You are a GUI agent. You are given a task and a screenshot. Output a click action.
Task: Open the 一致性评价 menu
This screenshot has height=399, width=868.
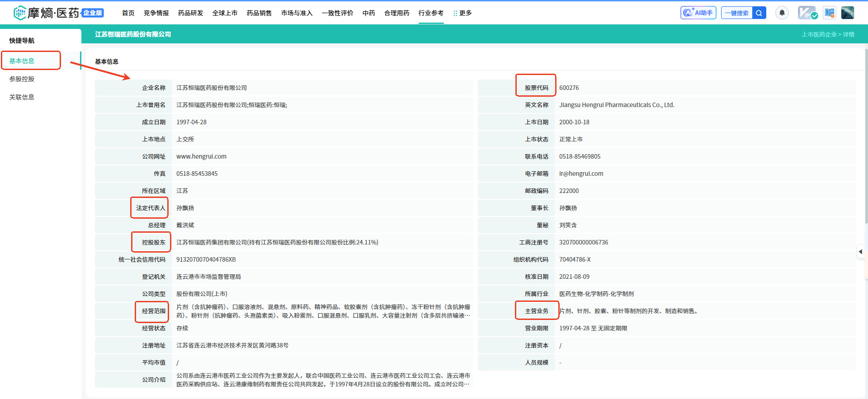click(338, 13)
